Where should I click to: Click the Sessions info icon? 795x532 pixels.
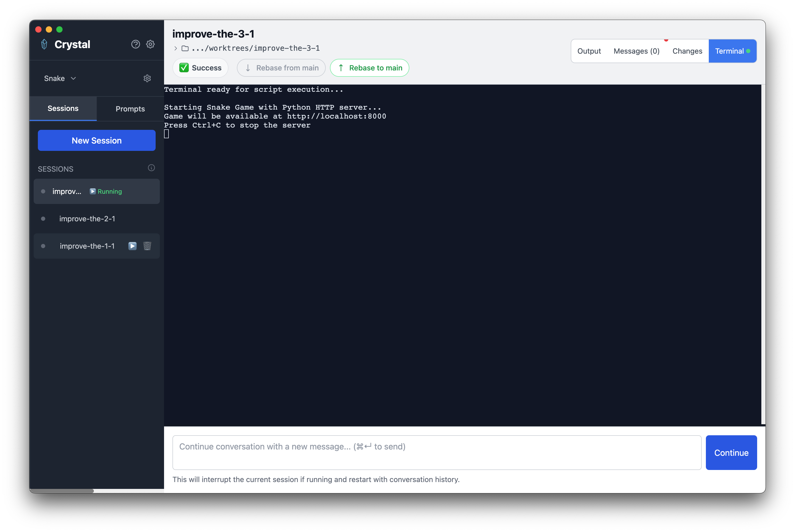pyautogui.click(x=151, y=168)
